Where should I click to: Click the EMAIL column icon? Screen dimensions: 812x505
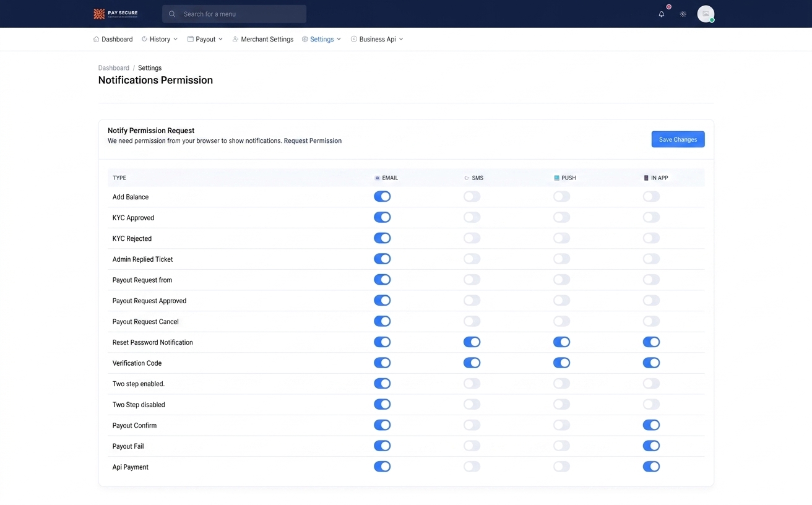click(377, 178)
